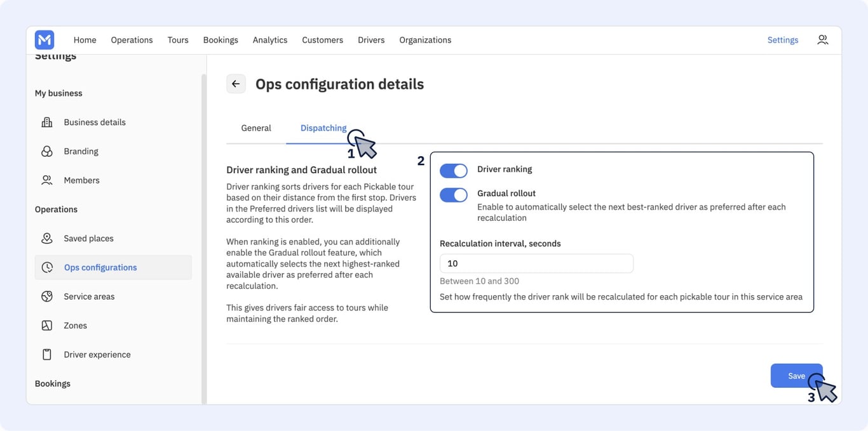868x431 pixels.
Task: Open Operations in top navigation
Action: point(132,40)
